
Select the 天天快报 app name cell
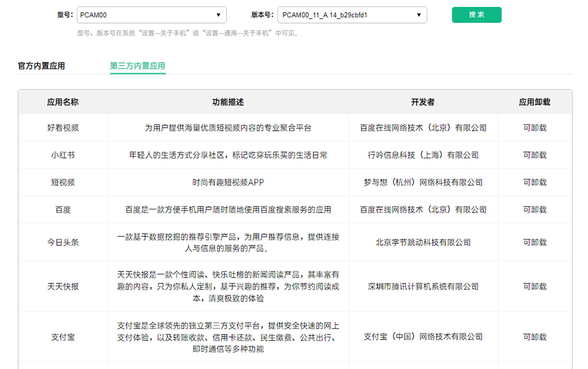(63, 286)
